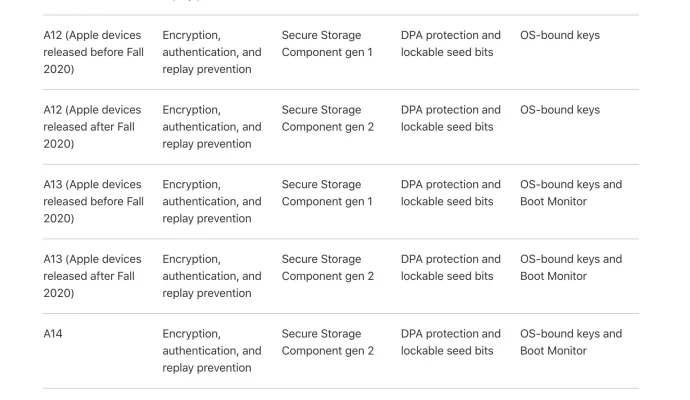
Task: Select 'Secure Storage Component gen 1' in A13 before-Fall row
Action: point(327,193)
